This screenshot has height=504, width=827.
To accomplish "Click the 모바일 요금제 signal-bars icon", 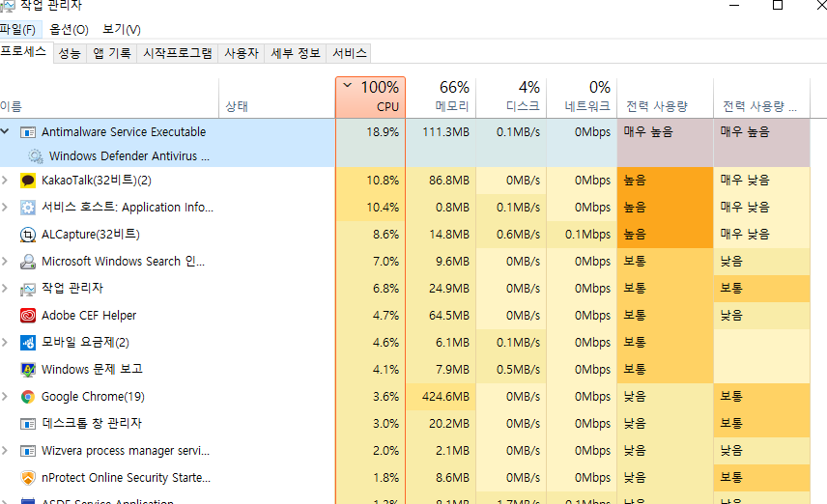I will [x=27, y=343].
